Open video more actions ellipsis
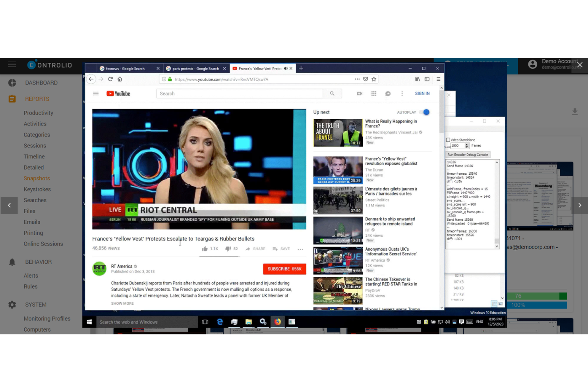Viewport: 588px width, 392px height. coord(300,249)
